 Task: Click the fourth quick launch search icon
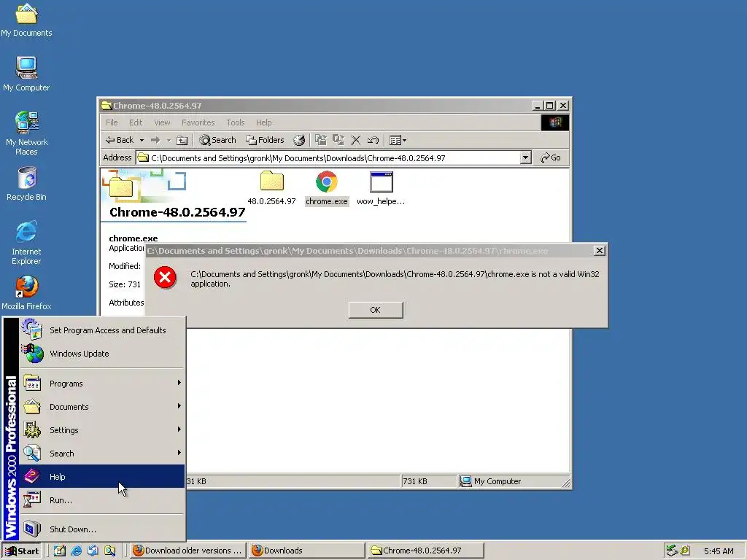click(x=109, y=551)
